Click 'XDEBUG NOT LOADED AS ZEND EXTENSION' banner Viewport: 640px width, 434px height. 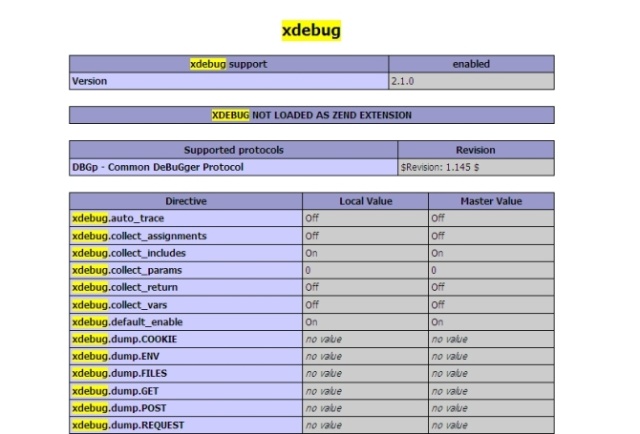[x=312, y=115]
